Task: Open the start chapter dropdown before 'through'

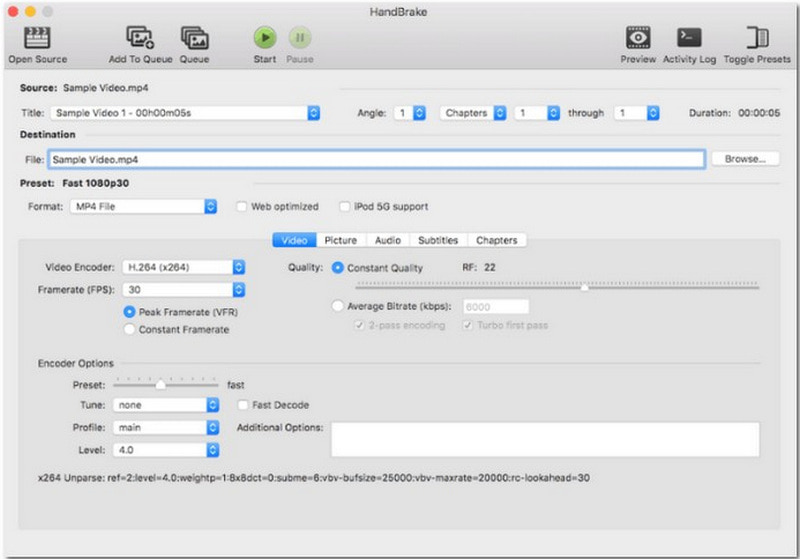Action: (x=537, y=113)
